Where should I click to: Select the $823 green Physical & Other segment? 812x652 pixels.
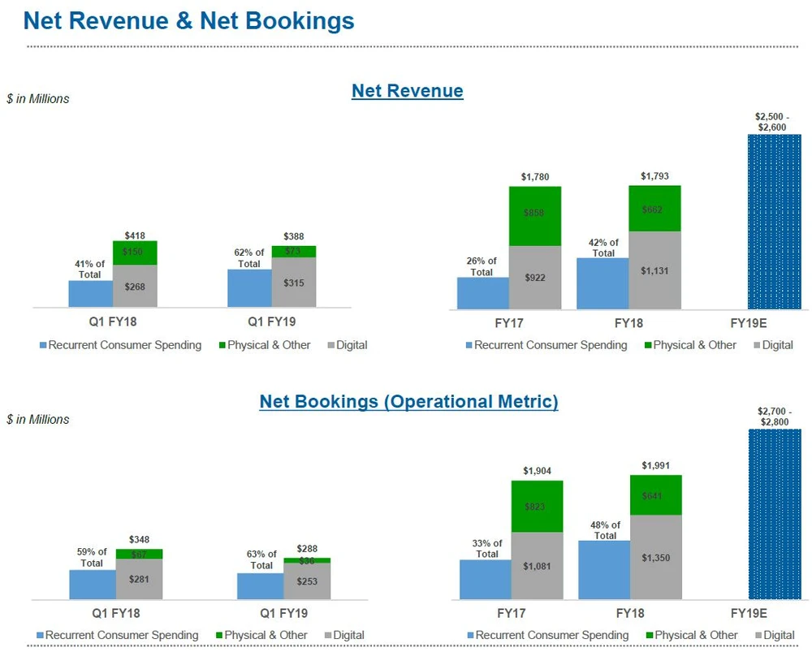[537, 506]
